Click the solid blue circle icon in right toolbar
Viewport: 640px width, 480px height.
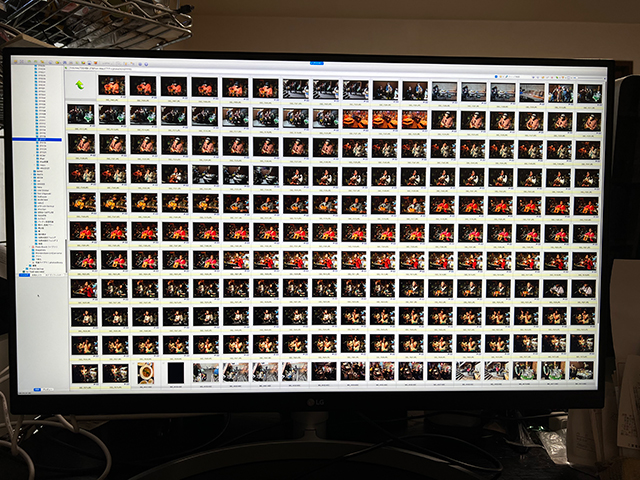pyautogui.click(x=496, y=77)
